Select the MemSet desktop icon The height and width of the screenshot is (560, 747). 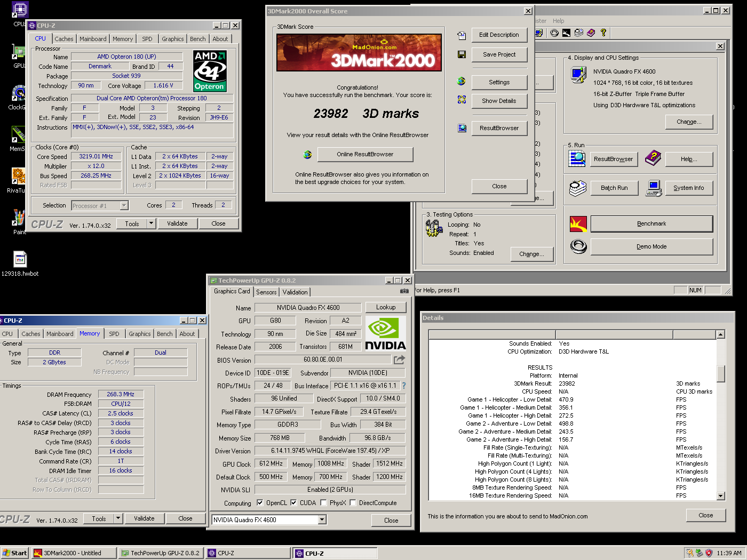coord(19,135)
